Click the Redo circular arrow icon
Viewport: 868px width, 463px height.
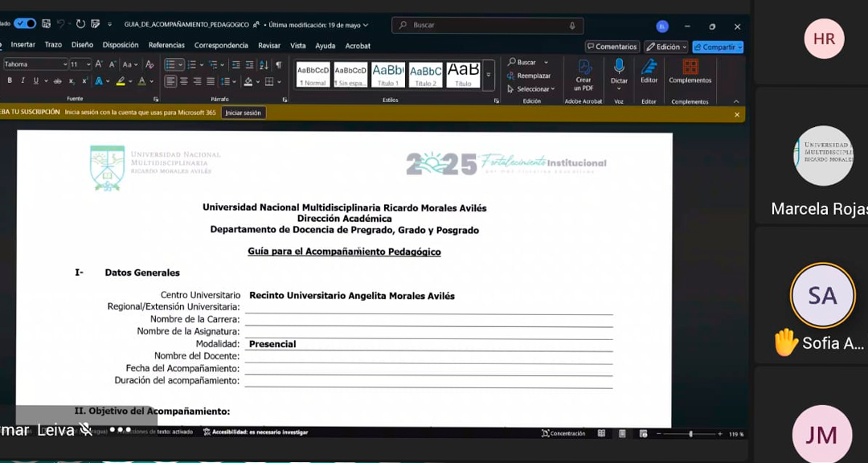[81, 24]
